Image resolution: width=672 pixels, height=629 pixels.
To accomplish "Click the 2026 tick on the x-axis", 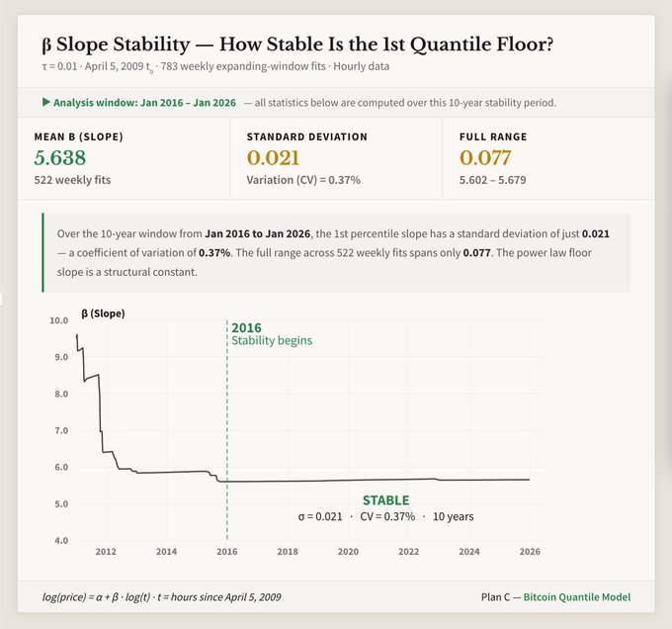I will point(530,551).
